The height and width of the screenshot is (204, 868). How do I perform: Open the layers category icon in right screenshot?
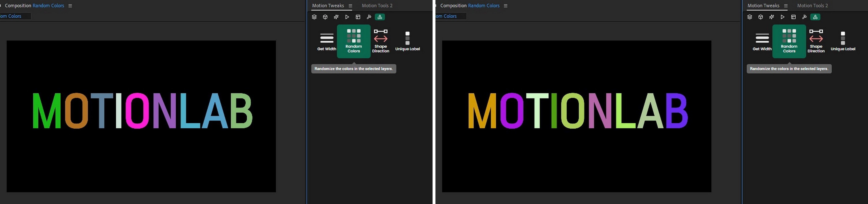[749, 17]
